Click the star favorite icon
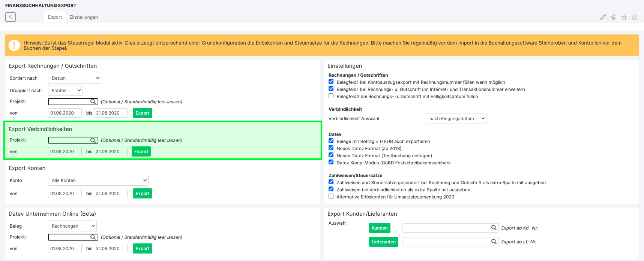The width and height of the screenshot is (644, 261). point(624,17)
